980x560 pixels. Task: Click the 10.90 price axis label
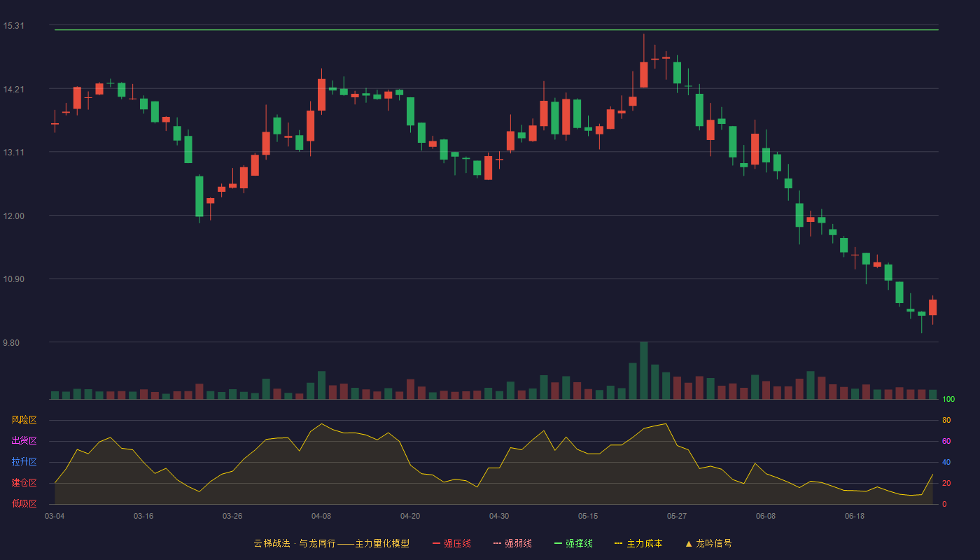tap(13, 279)
